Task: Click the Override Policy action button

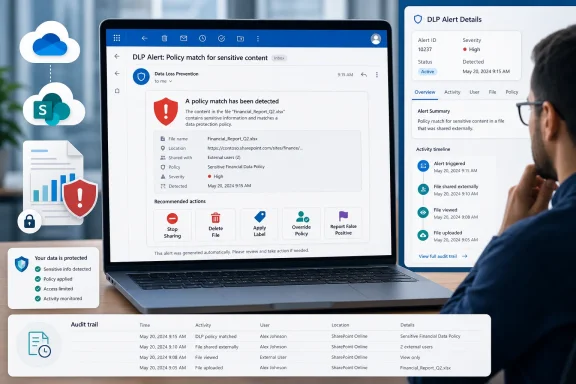Action: 301,223
